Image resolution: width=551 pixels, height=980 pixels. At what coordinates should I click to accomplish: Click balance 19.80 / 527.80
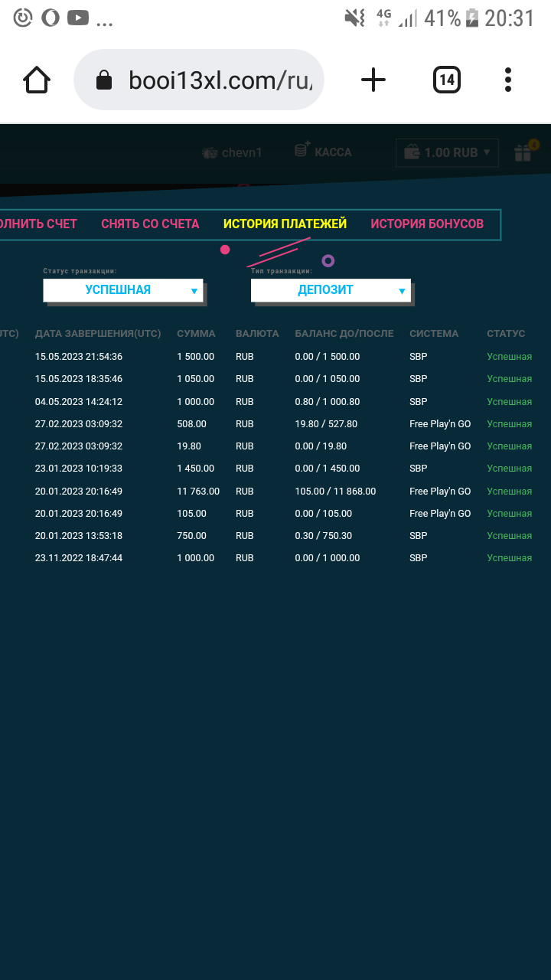[326, 424]
